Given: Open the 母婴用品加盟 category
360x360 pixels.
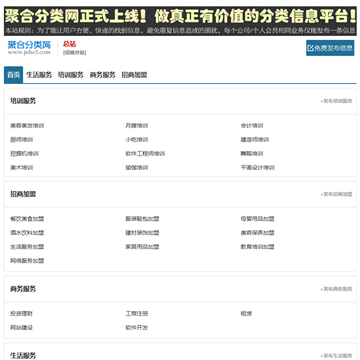Looking at the screenshot, I should pyautogui.click(x=258, y=219).
